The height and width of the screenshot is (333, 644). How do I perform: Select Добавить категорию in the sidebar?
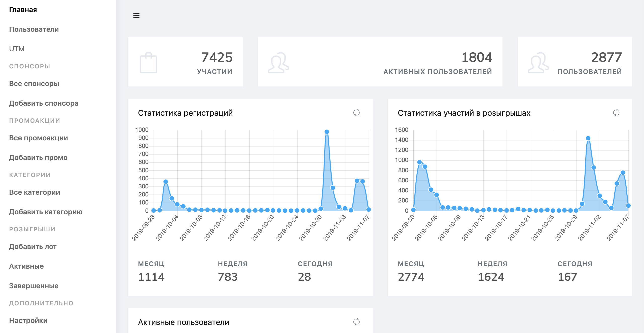(46, 212)
